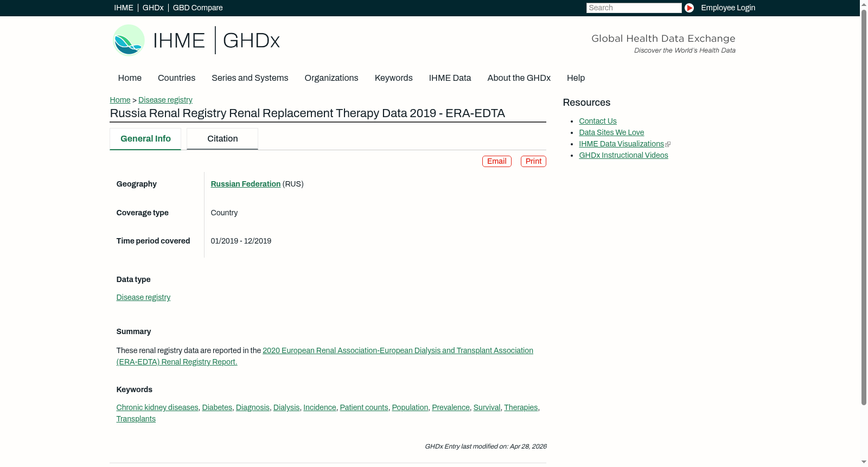Viewport: 868px width, 467px height.
Task: Open Chronic kidney diseases keyword
Action: [157, 407]
